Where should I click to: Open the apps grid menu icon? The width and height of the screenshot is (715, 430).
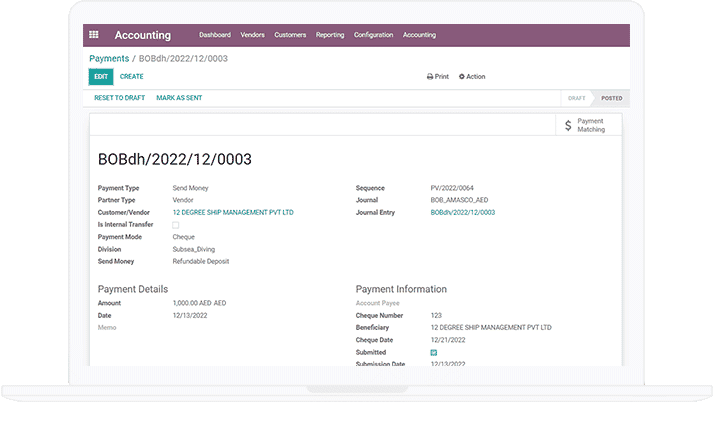pos(94,35)
